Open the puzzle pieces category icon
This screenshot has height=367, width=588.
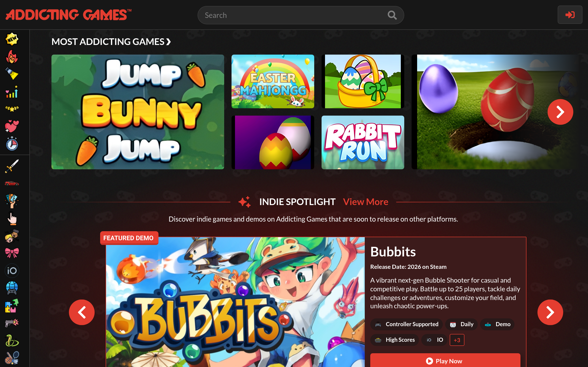(12, 306)
